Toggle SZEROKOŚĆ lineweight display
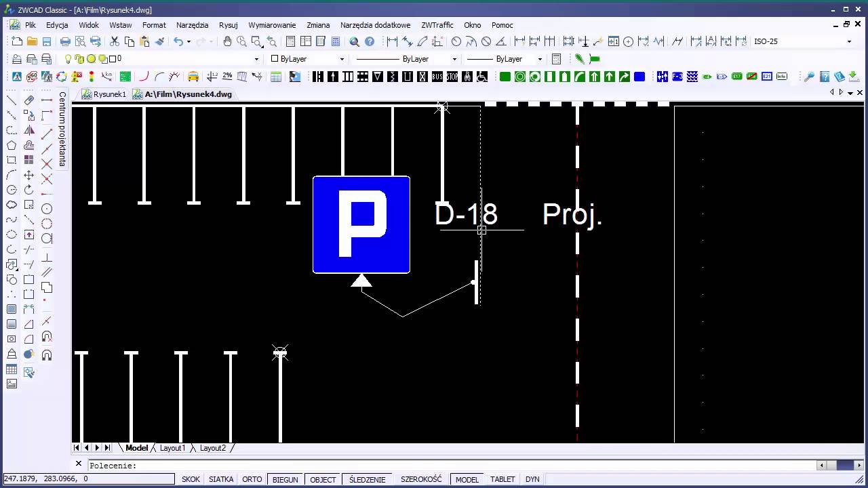The width and height of the screenshot is (868, 488). click(421, 479)
